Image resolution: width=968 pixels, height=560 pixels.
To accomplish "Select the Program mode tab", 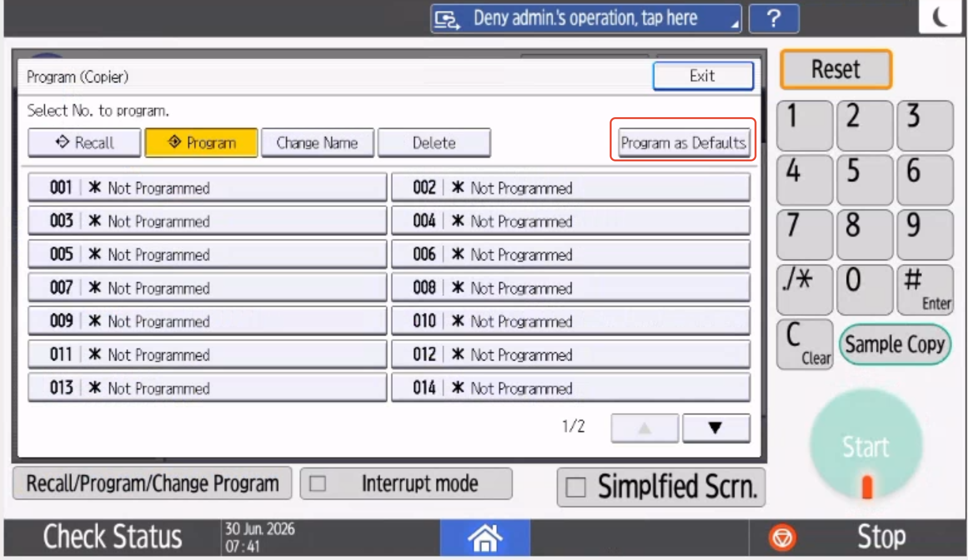I will (201, 143).
